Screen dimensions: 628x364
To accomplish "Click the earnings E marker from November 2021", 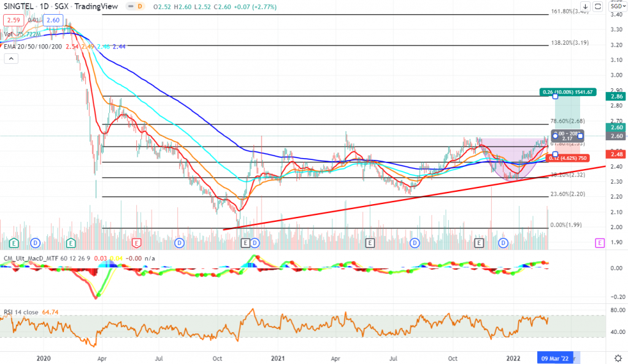I will click(x=479, y=243).
